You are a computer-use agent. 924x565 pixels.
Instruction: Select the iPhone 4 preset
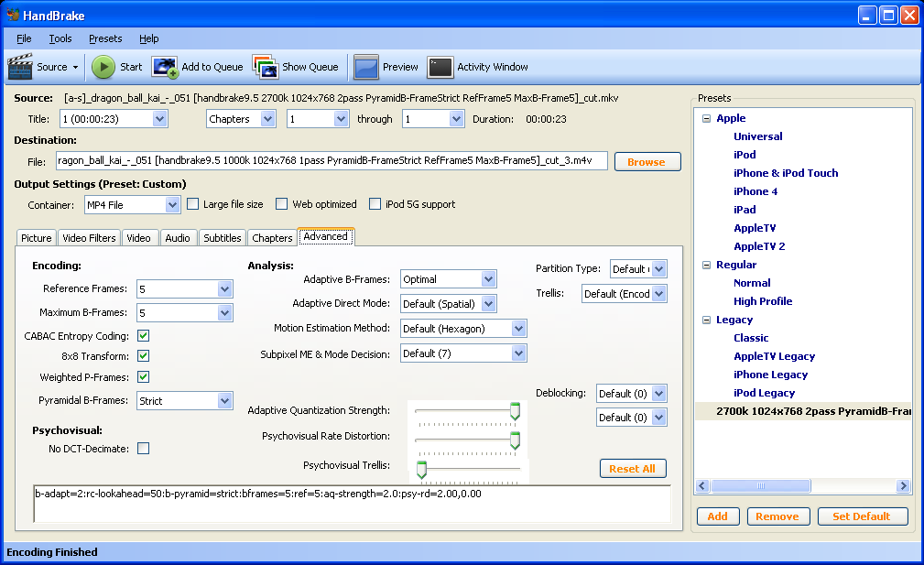tap(756, 191)
